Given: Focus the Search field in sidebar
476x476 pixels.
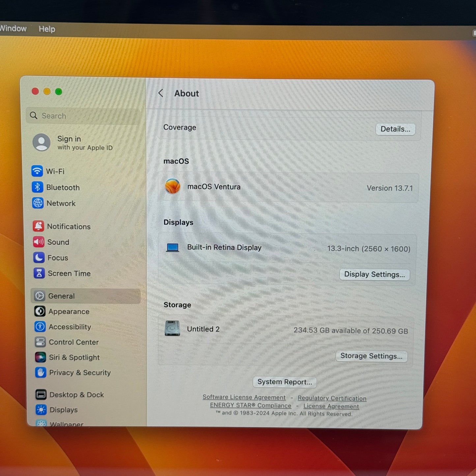Looking at the screenshot, I should coord(83,116).
